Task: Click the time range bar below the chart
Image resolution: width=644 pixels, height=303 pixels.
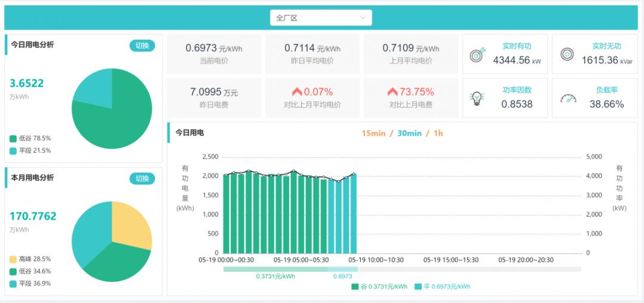Action: (402, 269)
